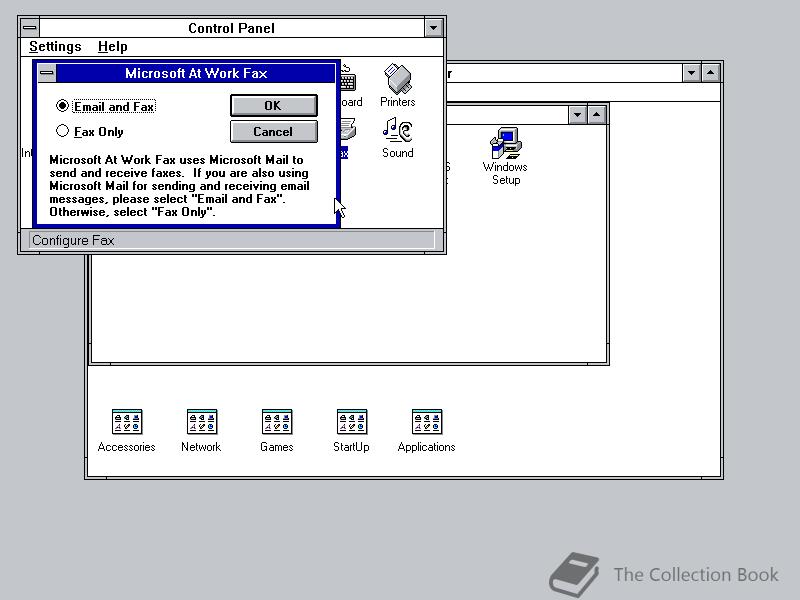Maximize the inner group window

(x=596, y=115)
